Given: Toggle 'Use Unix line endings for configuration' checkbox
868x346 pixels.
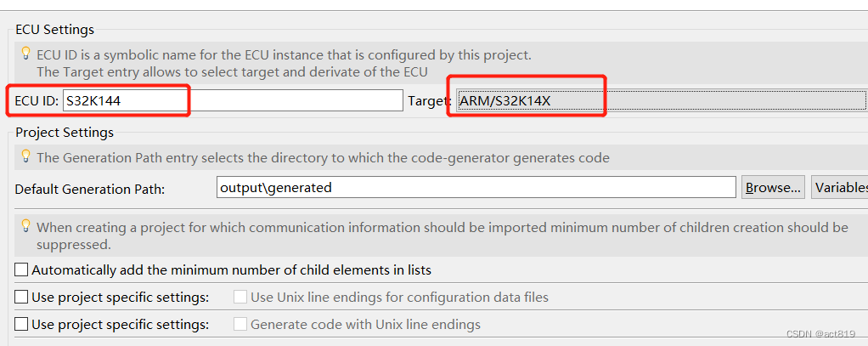Looking at the screenshot, I should (x=240, y=298).
